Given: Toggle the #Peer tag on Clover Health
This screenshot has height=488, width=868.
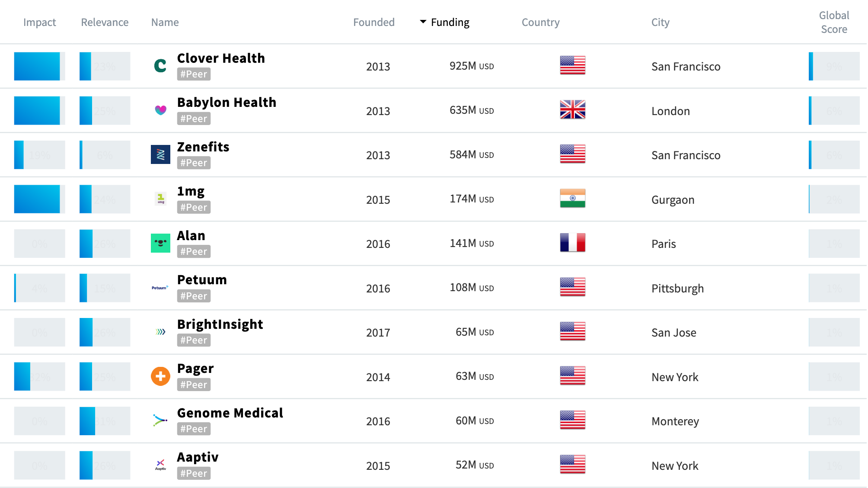Looking at the screenshot, I should click(x=193, y=74).
